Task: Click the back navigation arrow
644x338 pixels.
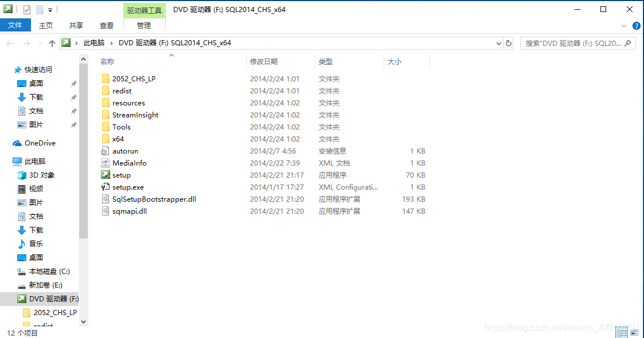Action: click(10, 43)
